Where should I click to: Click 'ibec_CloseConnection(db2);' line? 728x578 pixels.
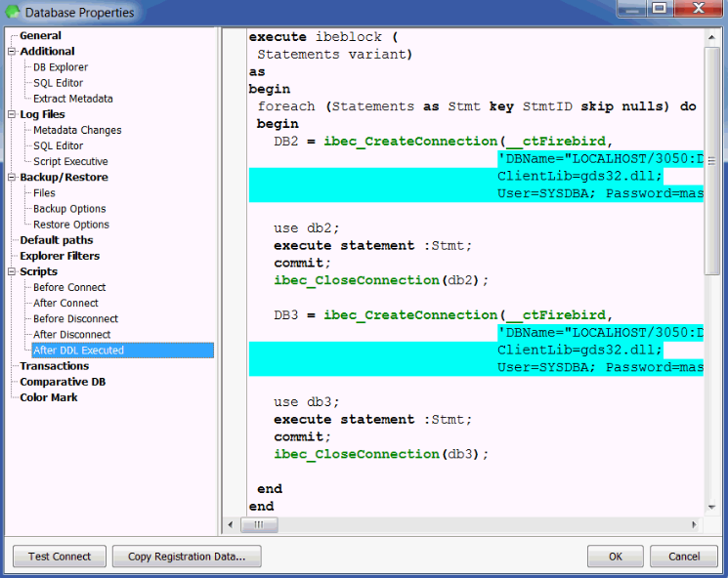[381, 280]
